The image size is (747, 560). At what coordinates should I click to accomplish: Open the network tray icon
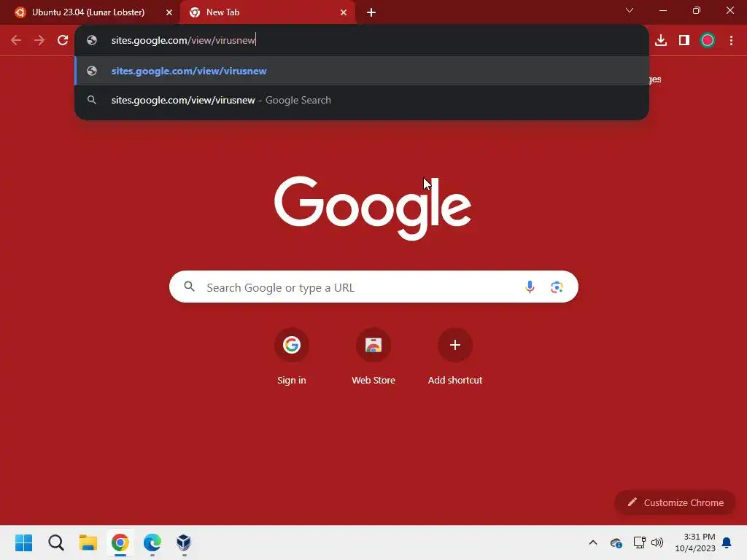tap(639, 542)
